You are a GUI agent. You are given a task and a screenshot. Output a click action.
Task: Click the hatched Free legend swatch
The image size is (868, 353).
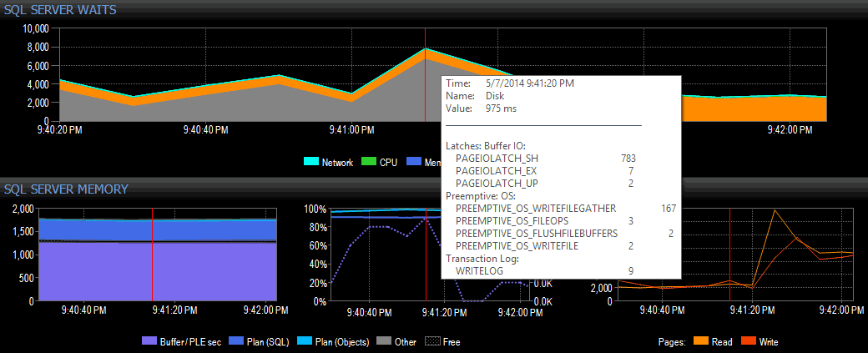[432, 341]
